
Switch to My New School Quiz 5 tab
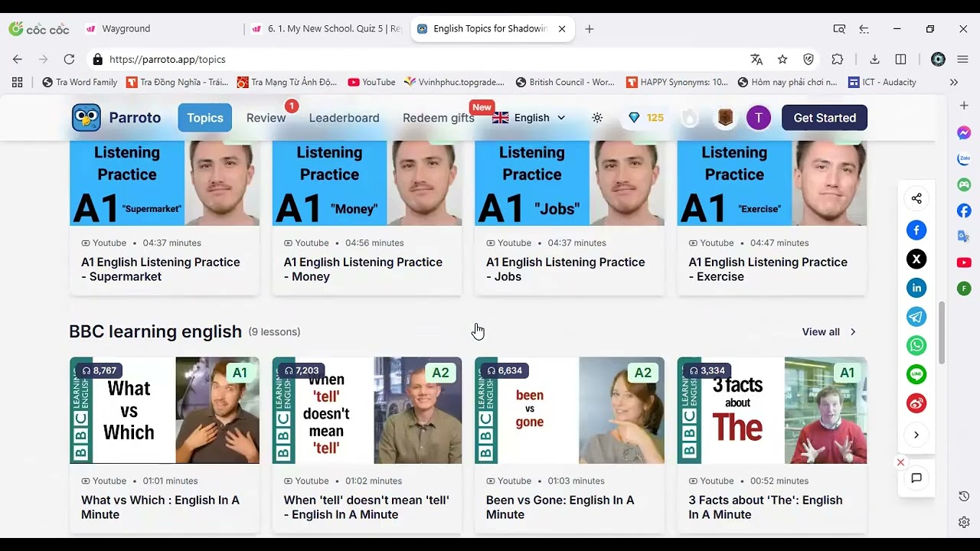[x=328, y=29]
